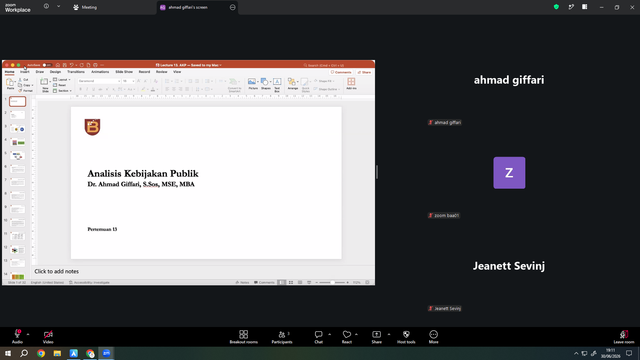Click the green encryption shield icon
640x360 pixels.
[x=556, y=7]
